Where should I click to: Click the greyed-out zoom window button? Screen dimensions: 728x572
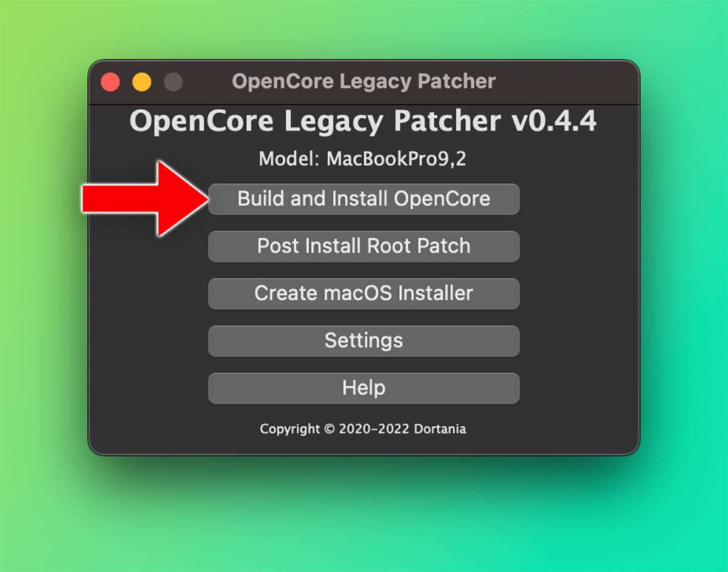click(174, 82)
